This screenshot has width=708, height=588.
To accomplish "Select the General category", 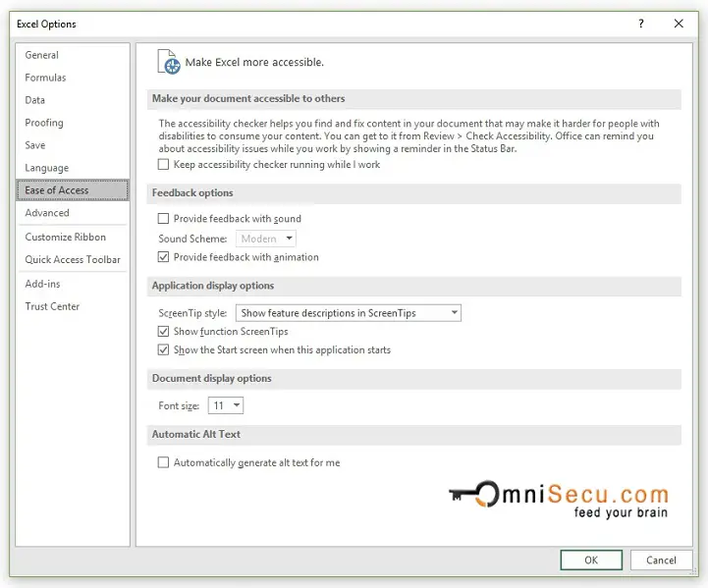I will (73, 55).
